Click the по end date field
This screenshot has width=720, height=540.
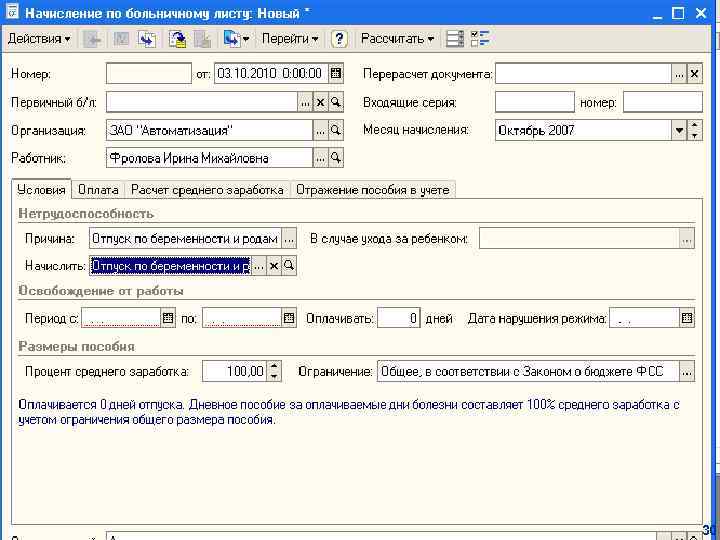coord(242,318)
